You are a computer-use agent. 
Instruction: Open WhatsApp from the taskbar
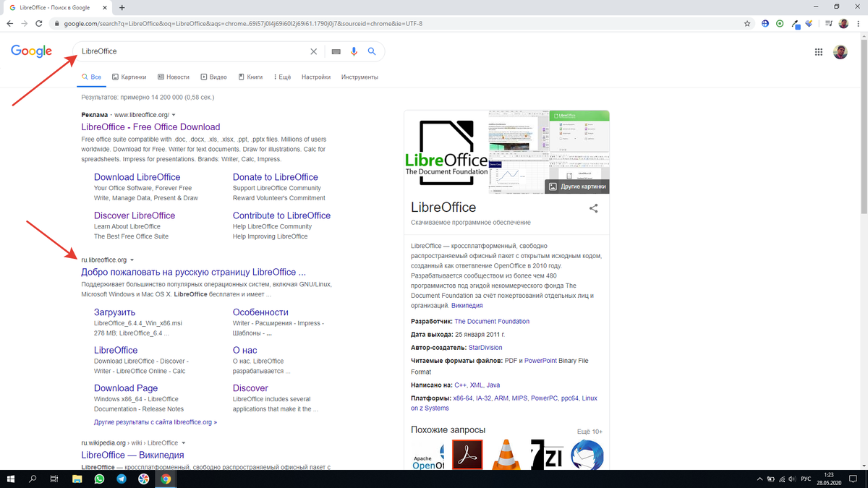(x=99, y=479)
